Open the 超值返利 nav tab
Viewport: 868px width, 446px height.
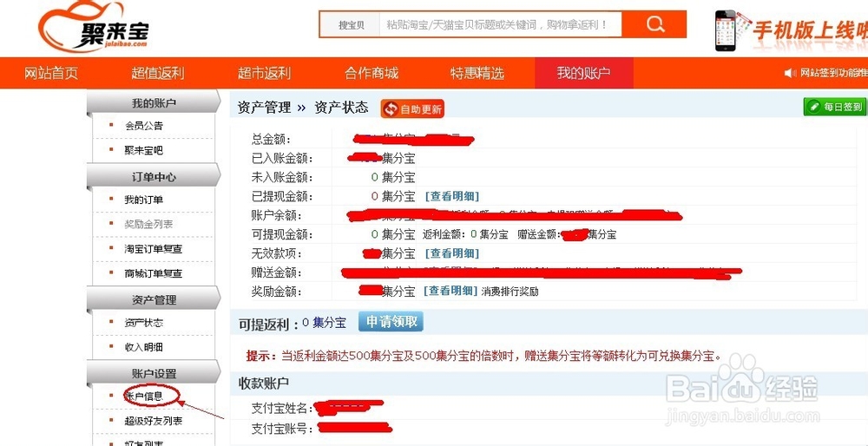[157, 73]
